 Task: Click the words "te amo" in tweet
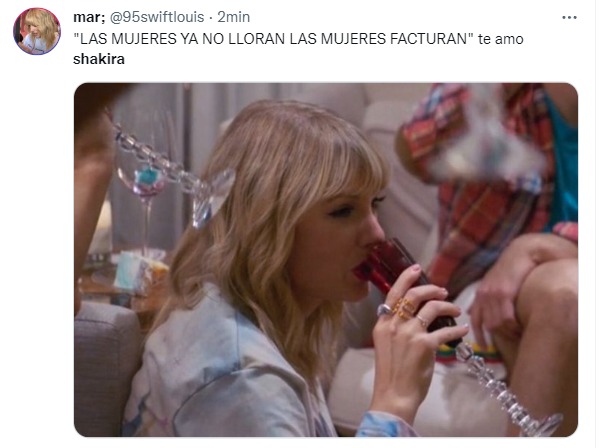click(x=500, y=39)
